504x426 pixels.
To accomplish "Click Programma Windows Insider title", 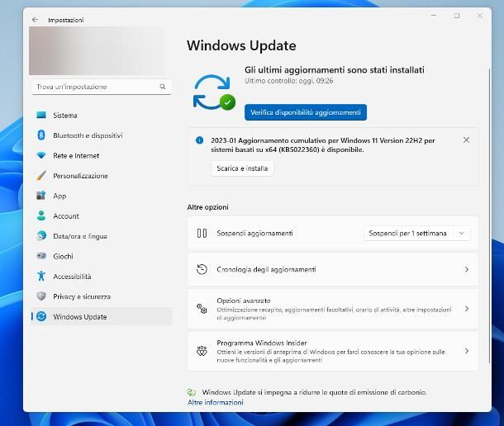I will (x=262, y=343).
